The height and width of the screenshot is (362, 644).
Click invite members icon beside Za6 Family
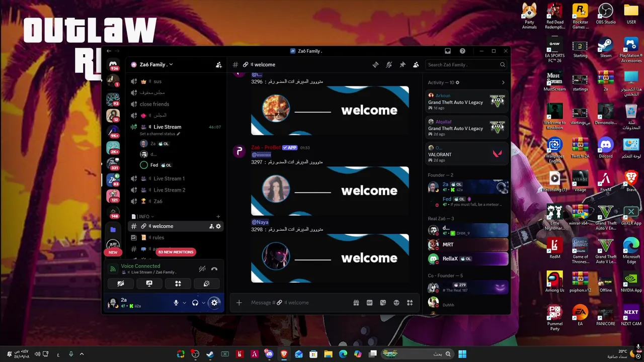218,64
